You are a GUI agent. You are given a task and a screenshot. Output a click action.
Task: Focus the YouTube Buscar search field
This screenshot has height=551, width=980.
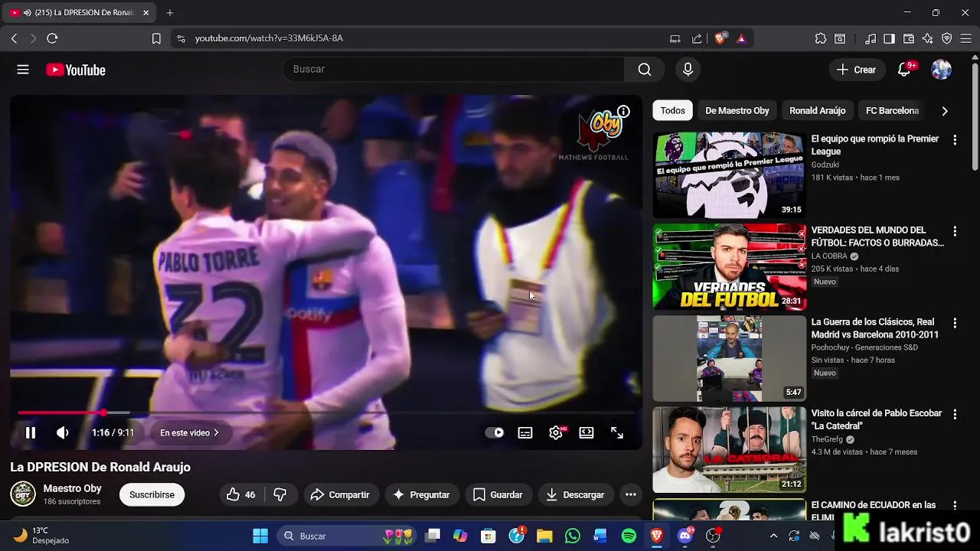453,70
